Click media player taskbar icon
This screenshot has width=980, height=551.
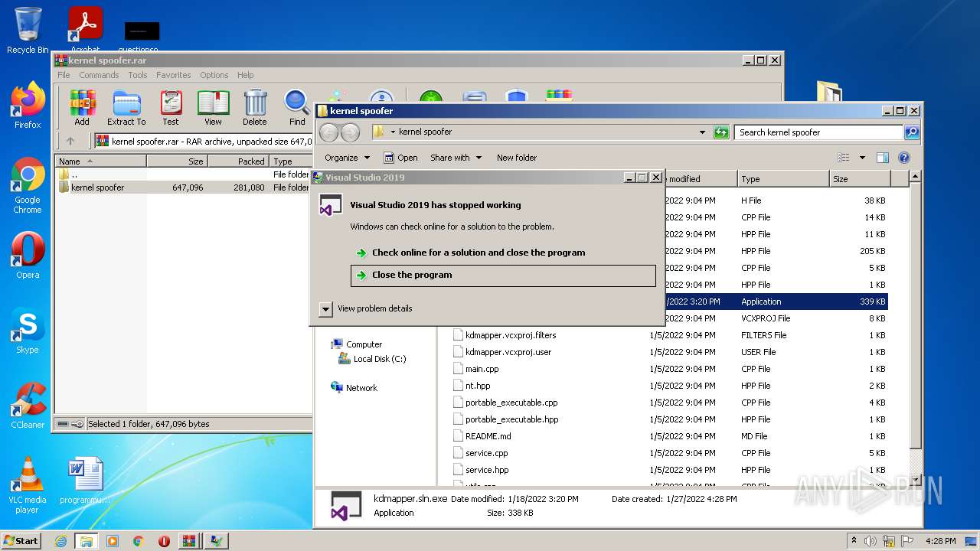click(x=113, y=541)
